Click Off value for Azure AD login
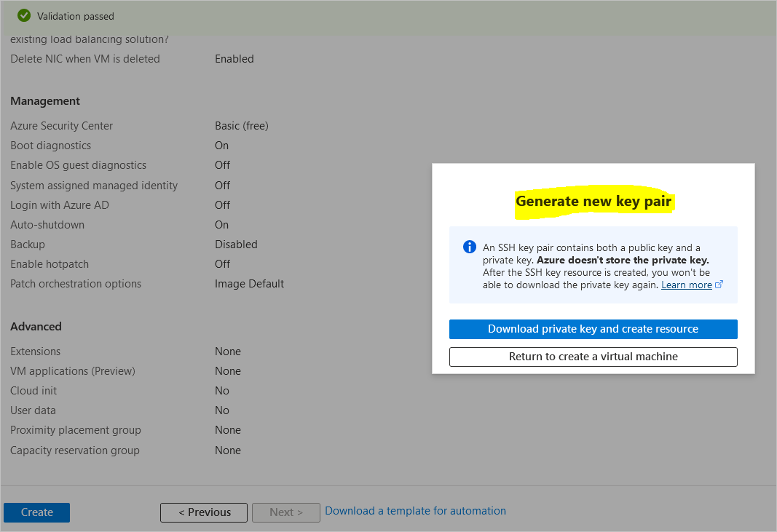The width and height of the screenshot is (777, 532). (x=223, y=205)
